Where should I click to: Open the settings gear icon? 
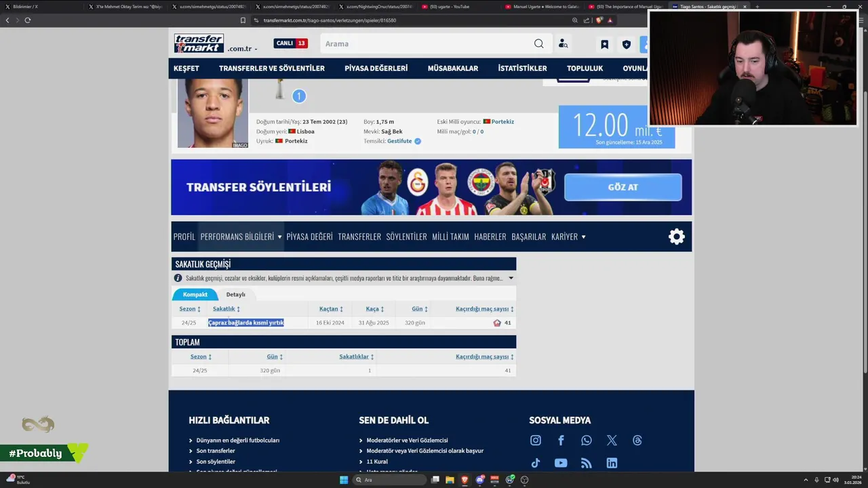[677, 237]
